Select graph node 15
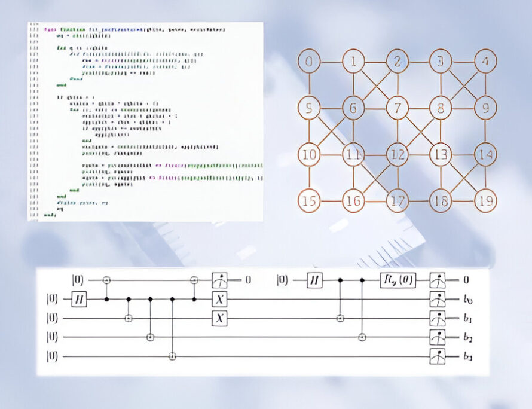 (x=309, y=200)
